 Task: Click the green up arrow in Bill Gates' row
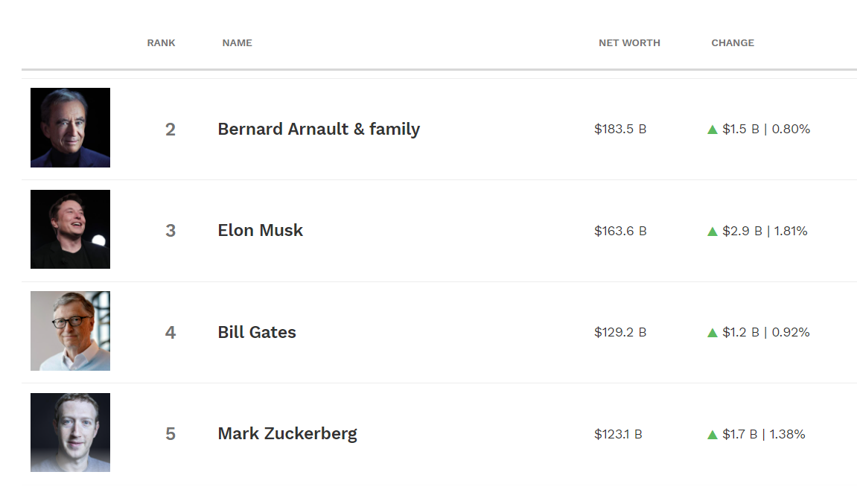pos(712,333)
